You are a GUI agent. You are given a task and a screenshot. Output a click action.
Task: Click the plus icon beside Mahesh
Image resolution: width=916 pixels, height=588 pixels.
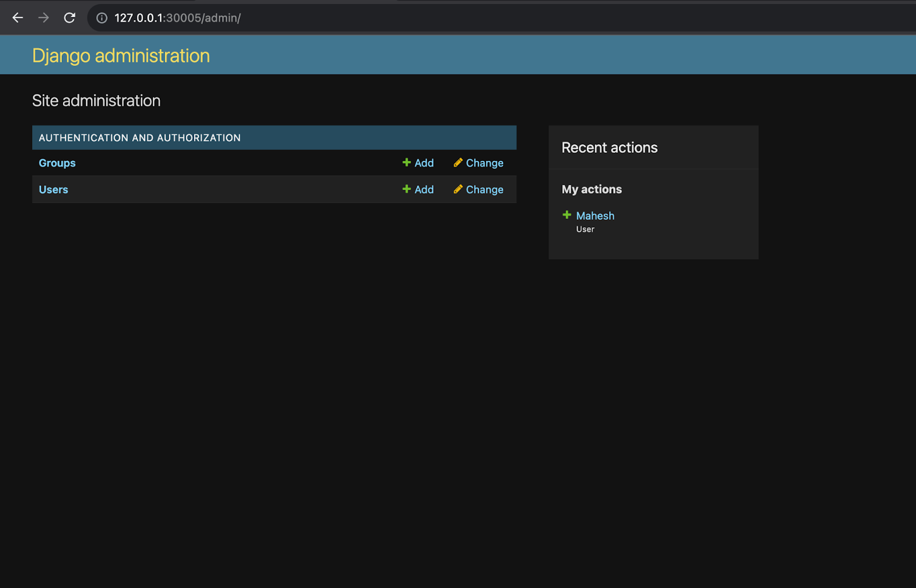click(x=567, y=215)
